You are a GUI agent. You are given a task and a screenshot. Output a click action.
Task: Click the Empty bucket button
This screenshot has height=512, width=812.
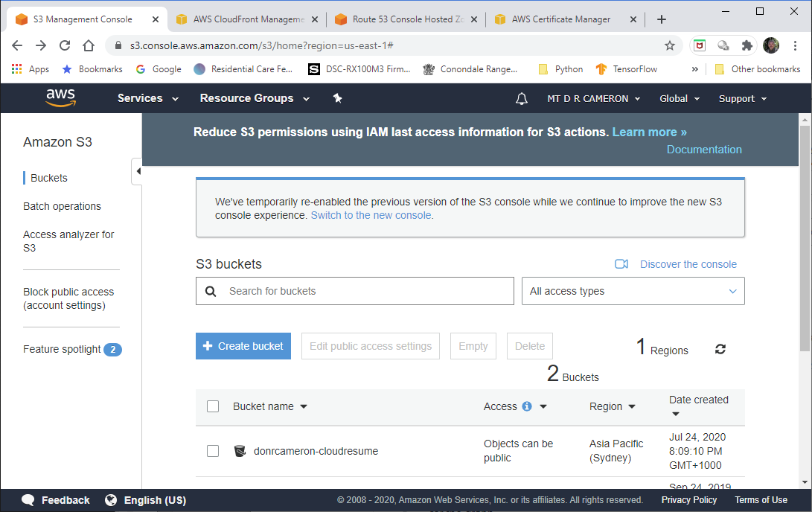[473, 346]
